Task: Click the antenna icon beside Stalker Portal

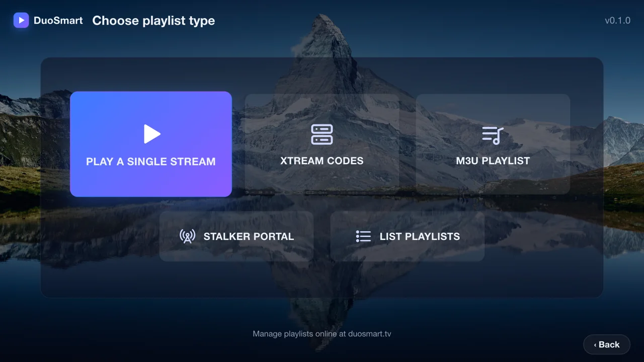Action: click(188, 236)
